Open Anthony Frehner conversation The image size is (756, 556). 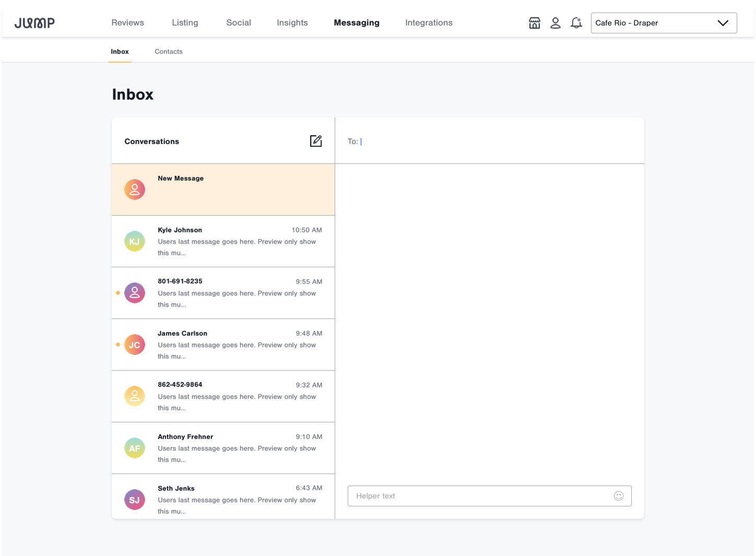(223, 448)
